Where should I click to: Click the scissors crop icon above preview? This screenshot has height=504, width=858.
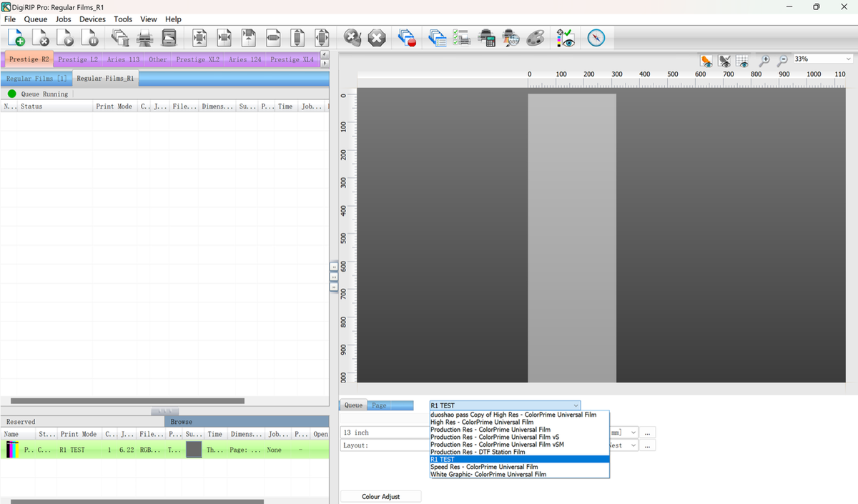click(x=725, y=61)
